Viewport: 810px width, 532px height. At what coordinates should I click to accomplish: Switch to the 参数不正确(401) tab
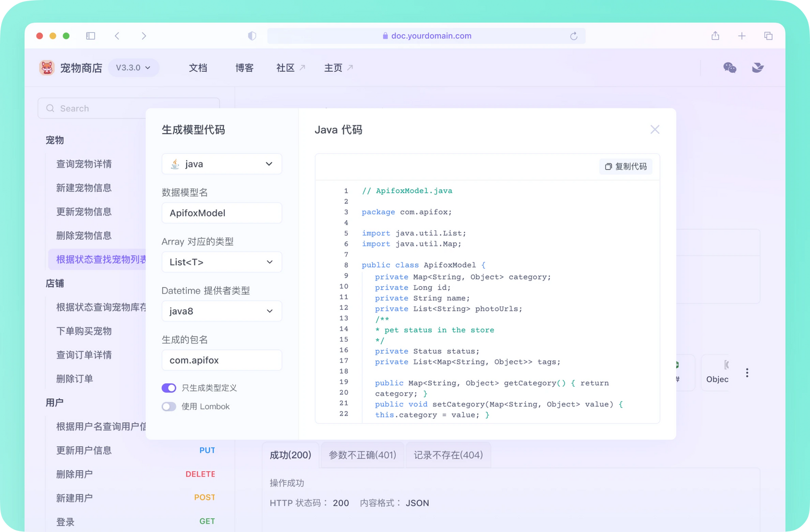361,455
